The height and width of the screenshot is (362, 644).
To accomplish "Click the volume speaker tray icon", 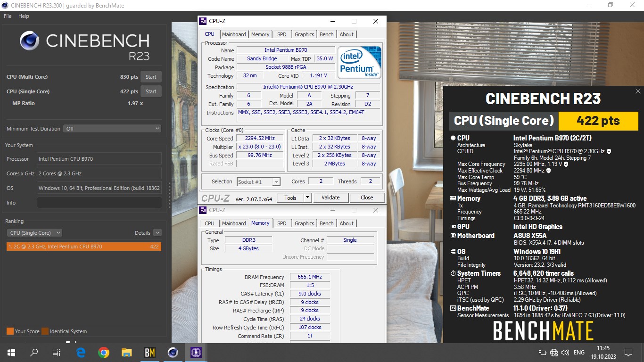I will (x=565, y=352).
